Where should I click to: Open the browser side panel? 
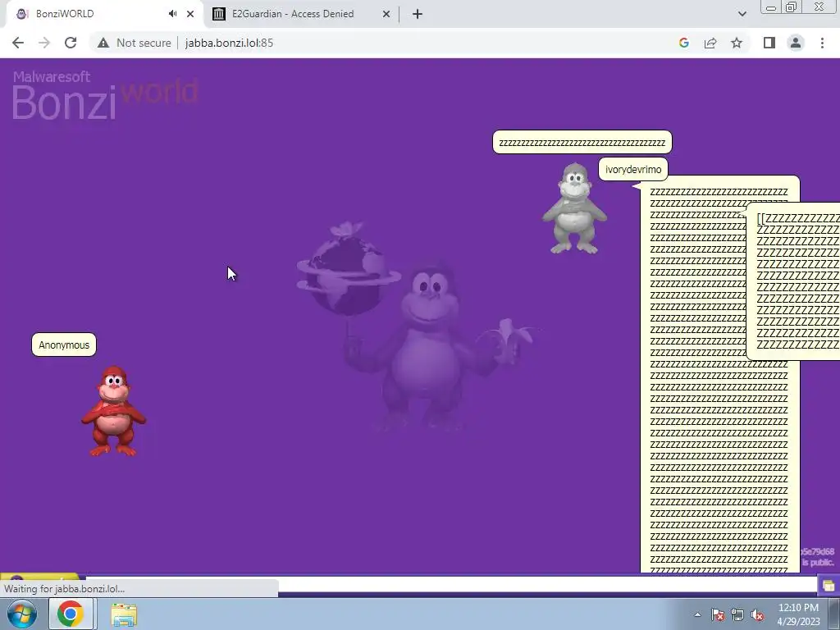(x=769, y=43)
